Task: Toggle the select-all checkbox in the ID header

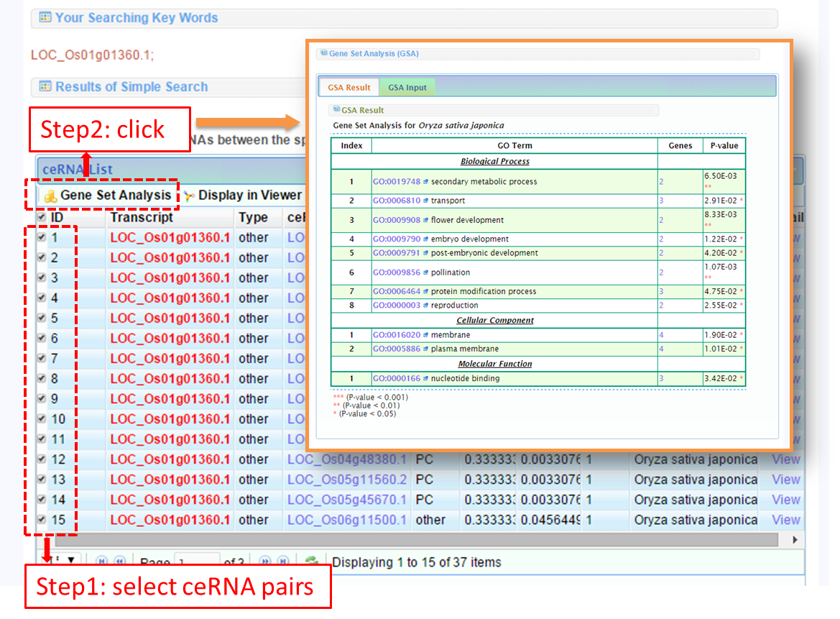Action: point(42,217)
